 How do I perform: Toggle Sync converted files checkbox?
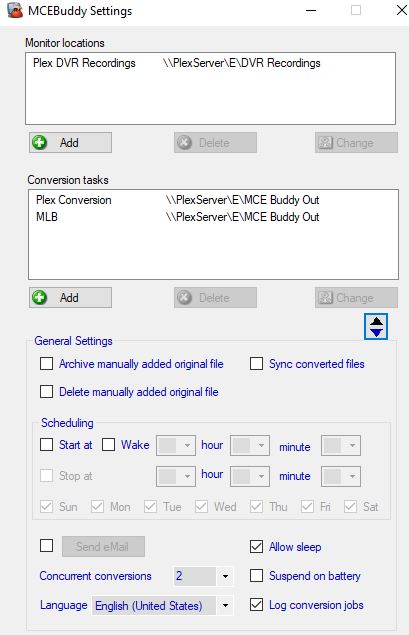(x=256, y=364)
